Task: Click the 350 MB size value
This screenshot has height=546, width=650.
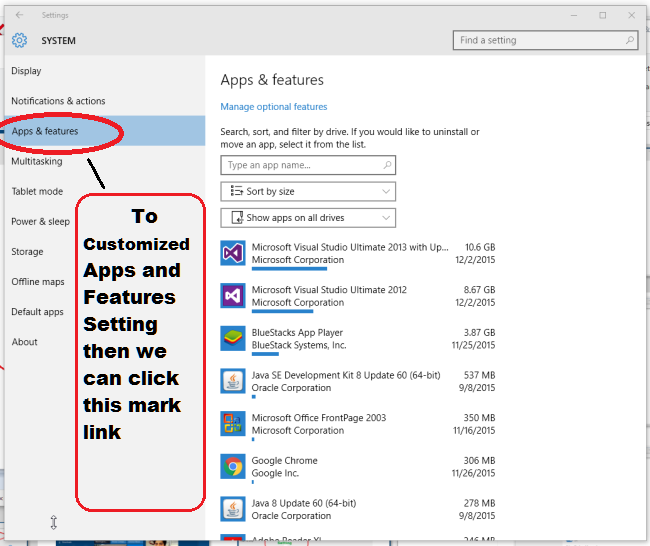Action: coord(479,418)
